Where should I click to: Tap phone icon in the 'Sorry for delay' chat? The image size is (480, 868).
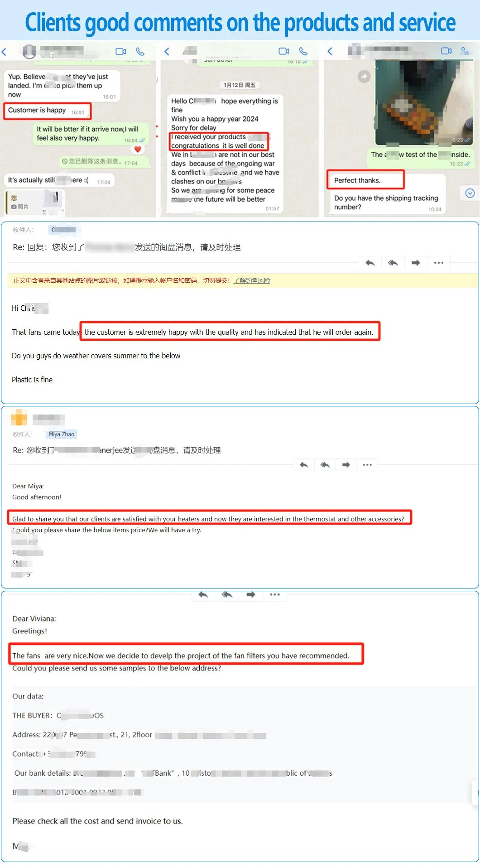[303, 51]
